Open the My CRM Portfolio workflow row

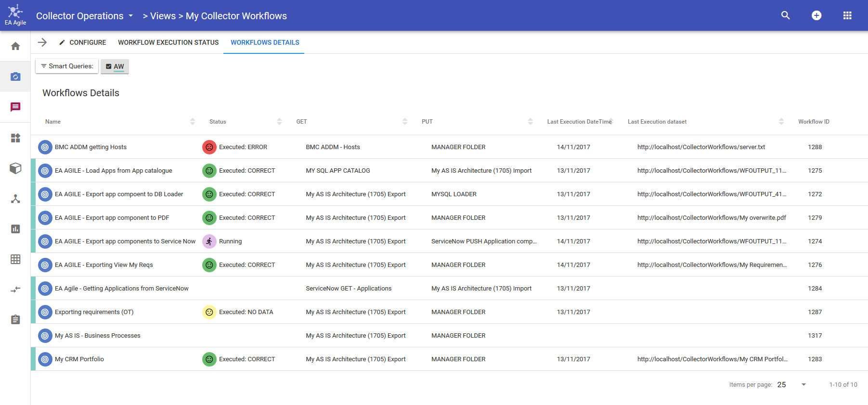79,359
